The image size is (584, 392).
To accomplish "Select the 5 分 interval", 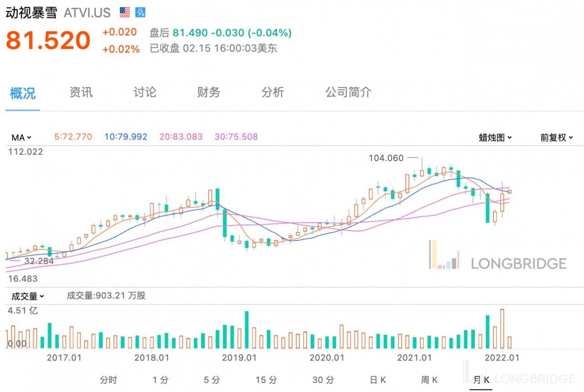I will click(212, 380).
